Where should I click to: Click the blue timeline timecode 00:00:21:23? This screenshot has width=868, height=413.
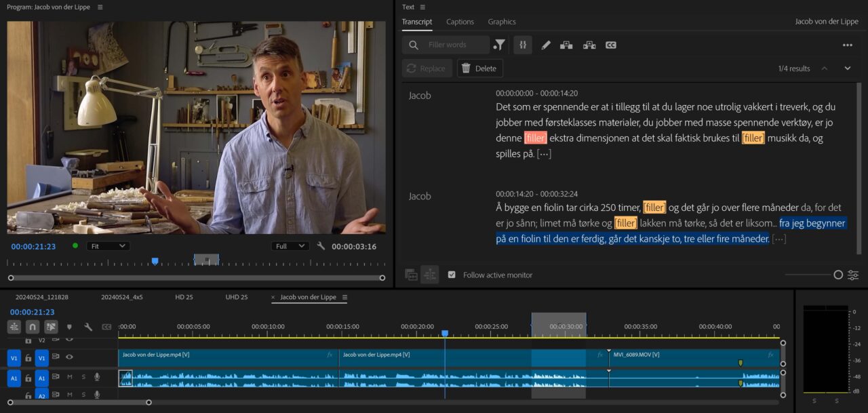point(32,312)
